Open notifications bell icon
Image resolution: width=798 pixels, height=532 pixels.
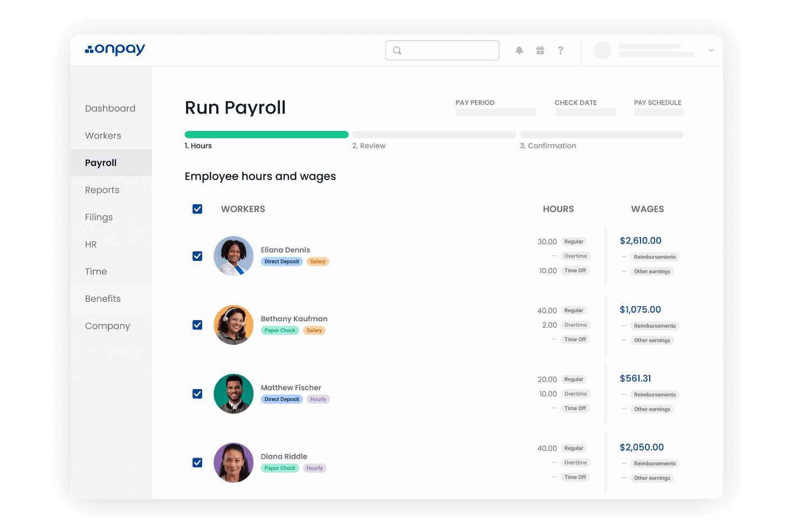(x=519, y=50)
